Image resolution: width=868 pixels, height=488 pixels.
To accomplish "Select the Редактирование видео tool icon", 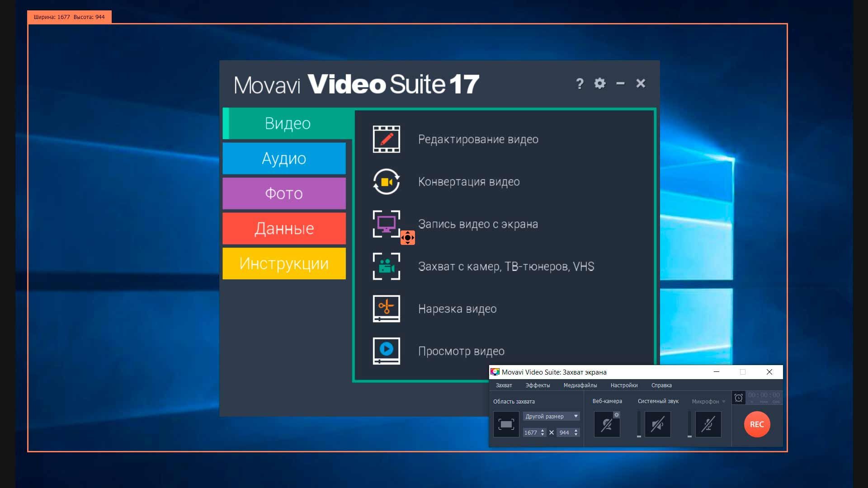I will (x=386, y=139).
